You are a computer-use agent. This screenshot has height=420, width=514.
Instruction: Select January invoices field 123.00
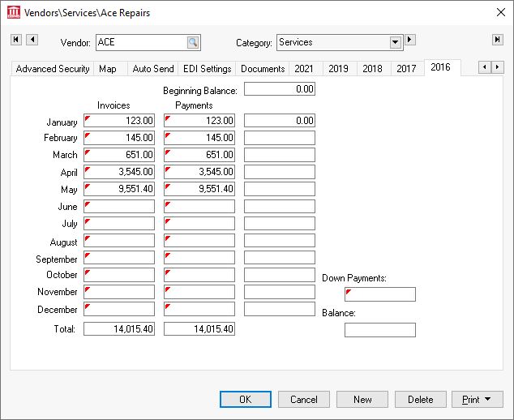point(119,121)
